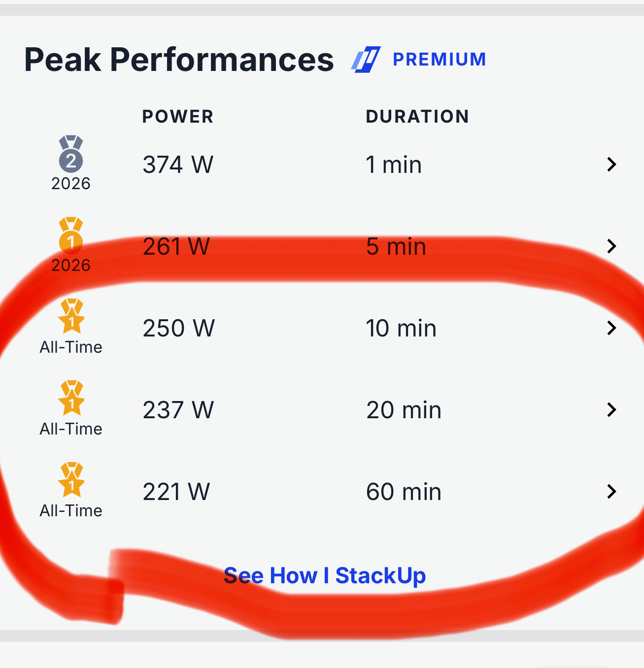Open the See How I StackUp link
Viewport: 644px width, 668px height.
tap(325, 575)
